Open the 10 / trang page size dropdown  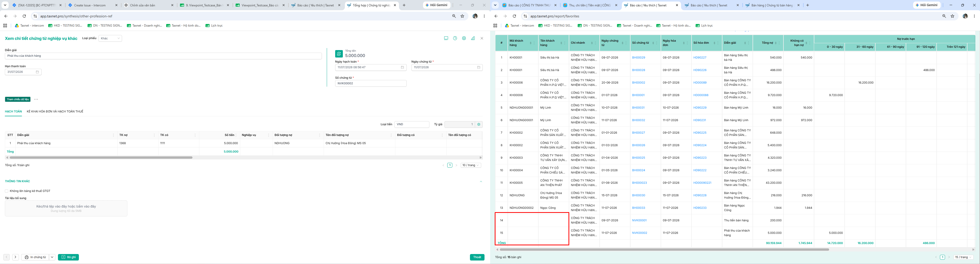[471, 165]
